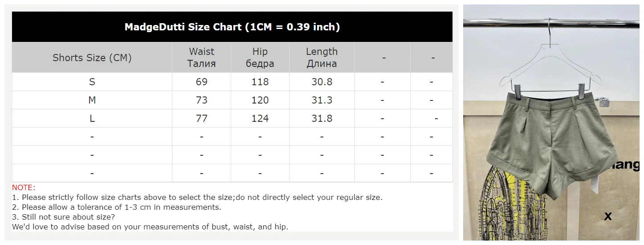
Task: Select the size L row label
Action: [x=92, y=118]
